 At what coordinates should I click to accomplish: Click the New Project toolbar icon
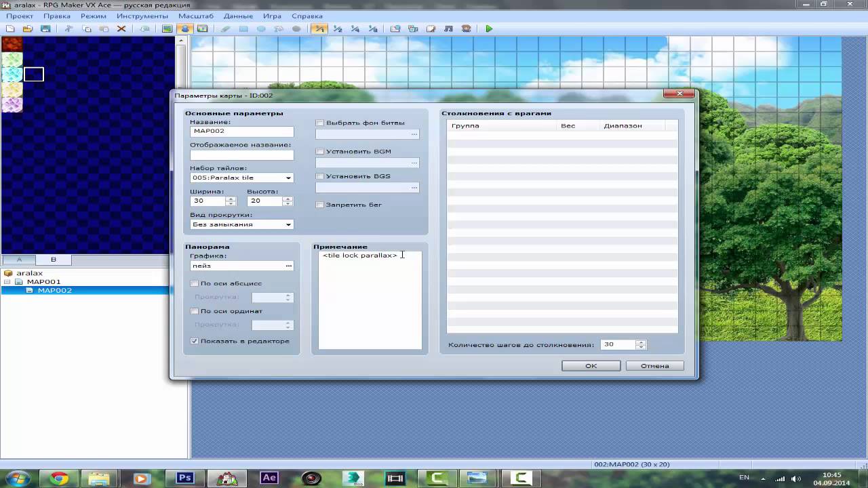(x=10, y=28)
